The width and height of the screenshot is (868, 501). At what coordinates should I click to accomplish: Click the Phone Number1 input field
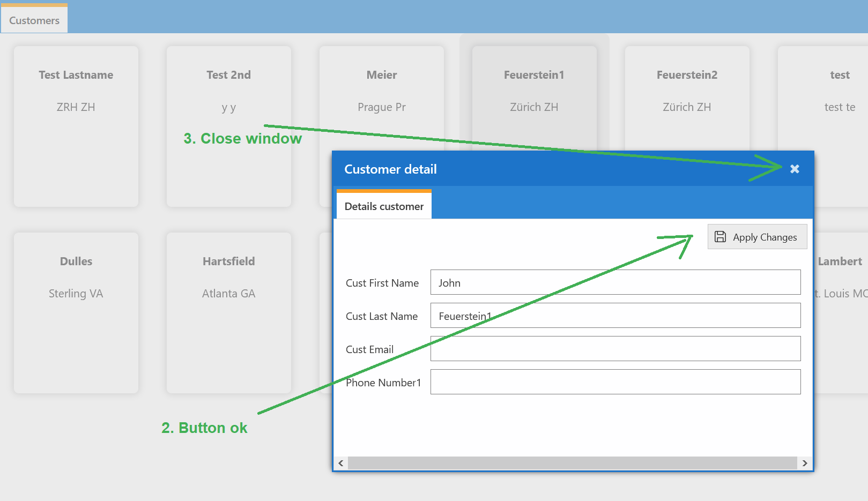615,382
